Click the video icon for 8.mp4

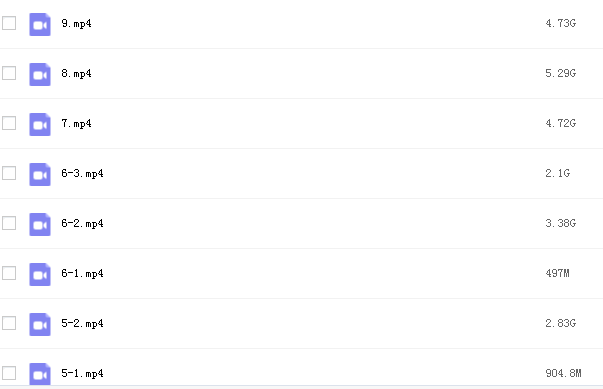tap(40, 74)
